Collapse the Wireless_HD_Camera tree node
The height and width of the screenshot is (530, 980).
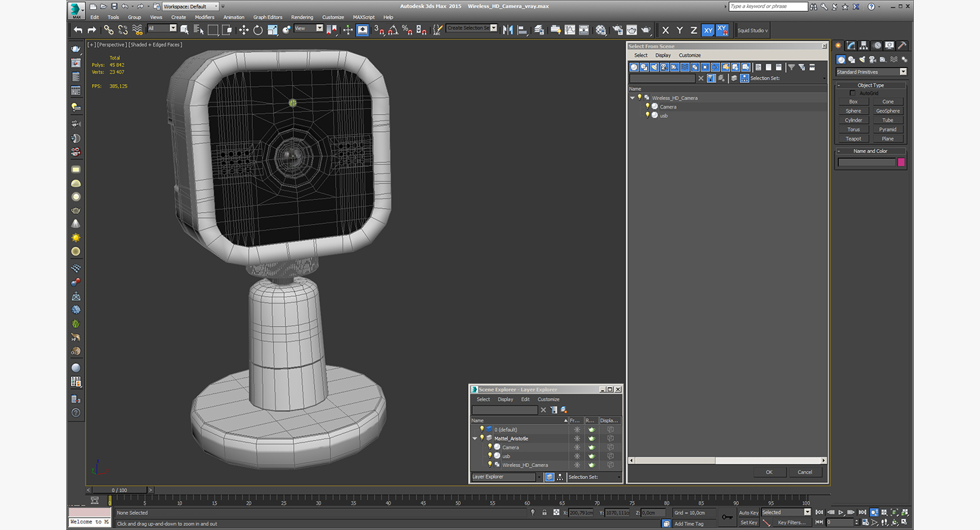632,98
